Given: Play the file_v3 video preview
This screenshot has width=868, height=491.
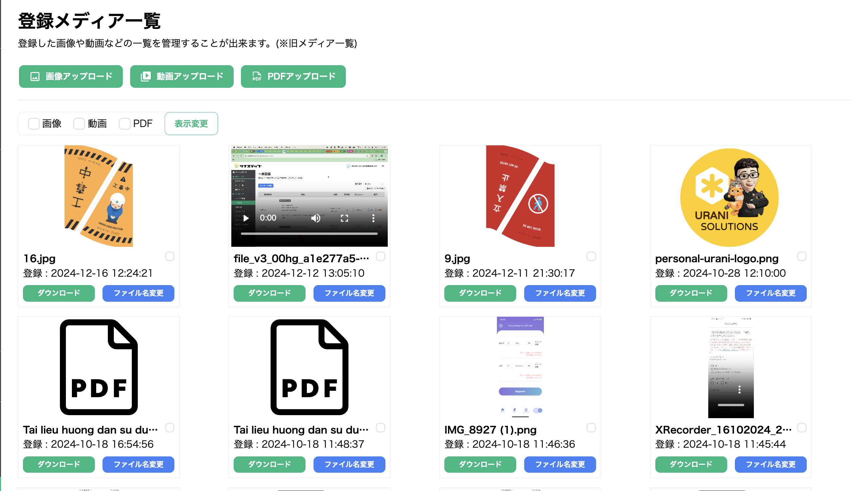Looking at the screenshot, I should tap(246, 218).
